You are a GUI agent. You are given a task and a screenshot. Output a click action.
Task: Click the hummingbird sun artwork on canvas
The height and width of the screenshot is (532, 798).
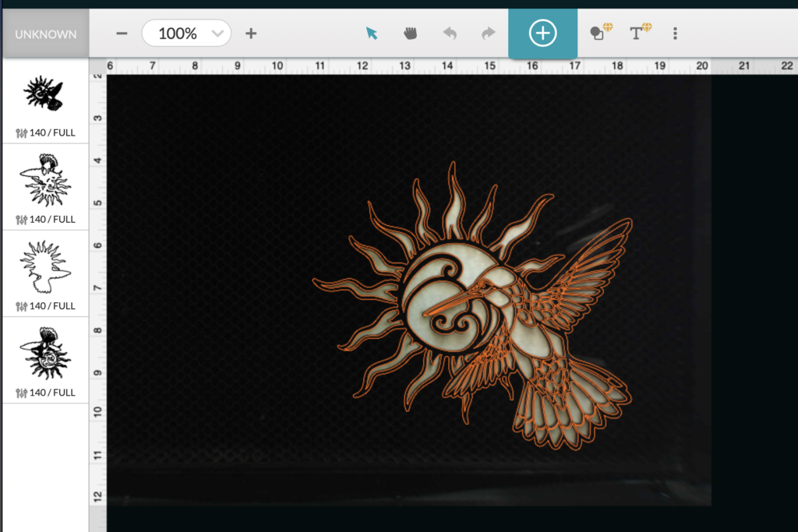pos(471,305)
